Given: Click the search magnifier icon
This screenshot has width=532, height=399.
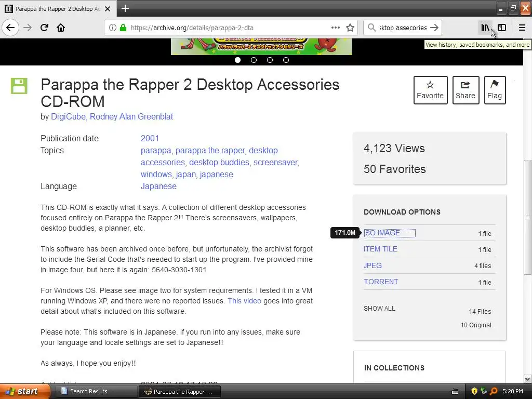Looking at the screenshot, I should click(372, 28).
